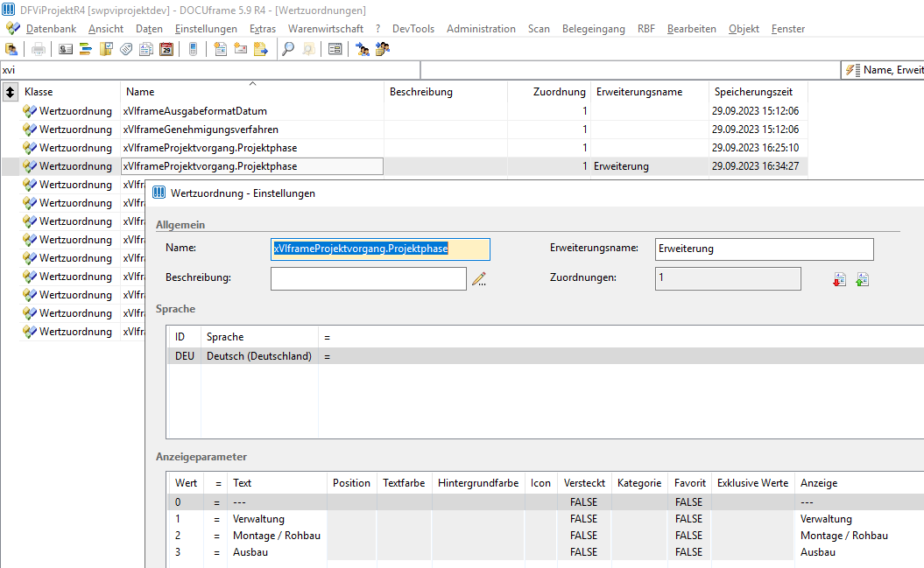
Task: Open the calendar toolbar icon showing 29
Action: pos(166,49)
